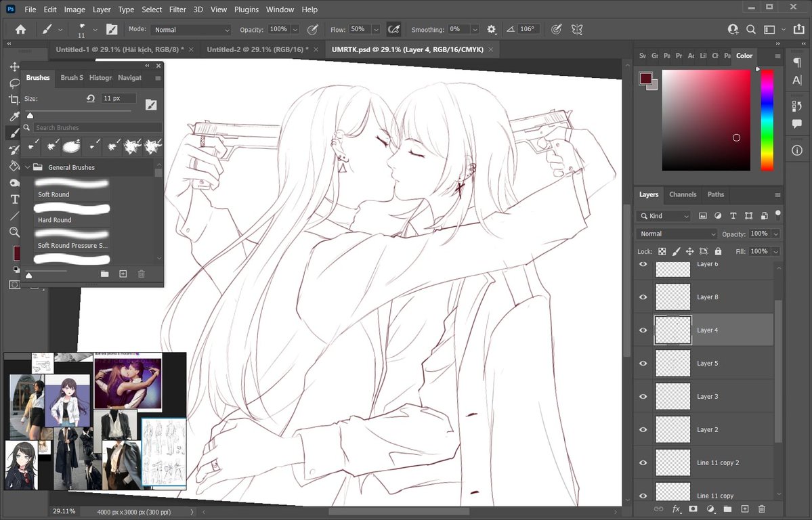
Task: Open the Smoothing dropdown
Action: tap(474, 30)
